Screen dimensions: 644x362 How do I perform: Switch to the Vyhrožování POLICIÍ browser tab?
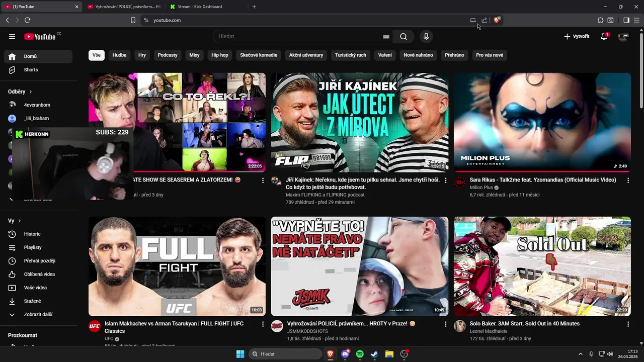pyautogui.click(x=124, y=7)
